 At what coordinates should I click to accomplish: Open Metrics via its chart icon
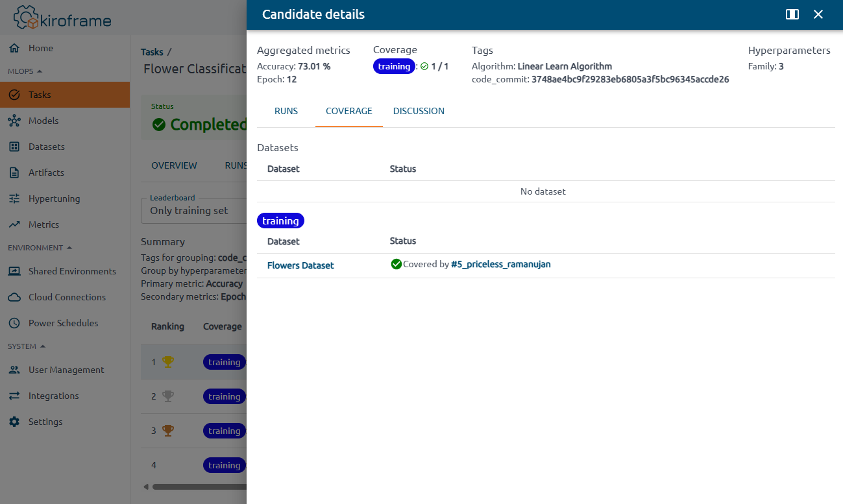click(x=14, y=224)
